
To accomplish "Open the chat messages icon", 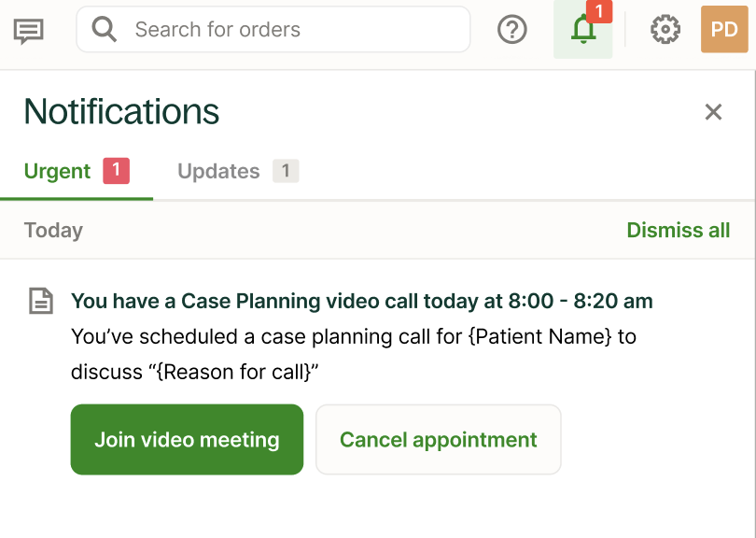I will click(x=27, y=29).
